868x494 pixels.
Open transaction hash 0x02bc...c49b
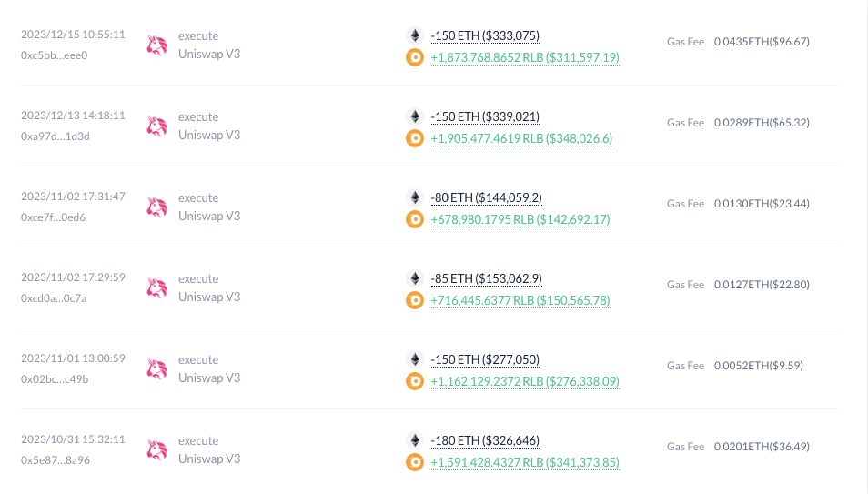point(55,379)
